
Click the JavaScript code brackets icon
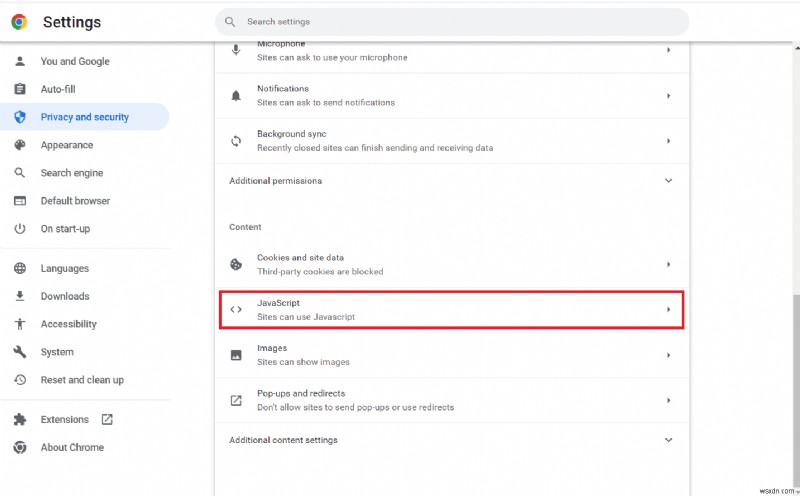point(236,310)
